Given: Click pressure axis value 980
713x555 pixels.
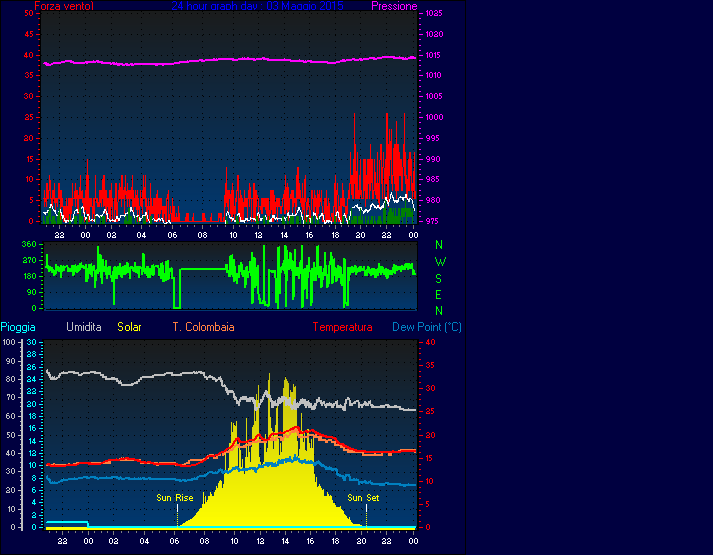Looking at the screenshot, I should (432, 200).
